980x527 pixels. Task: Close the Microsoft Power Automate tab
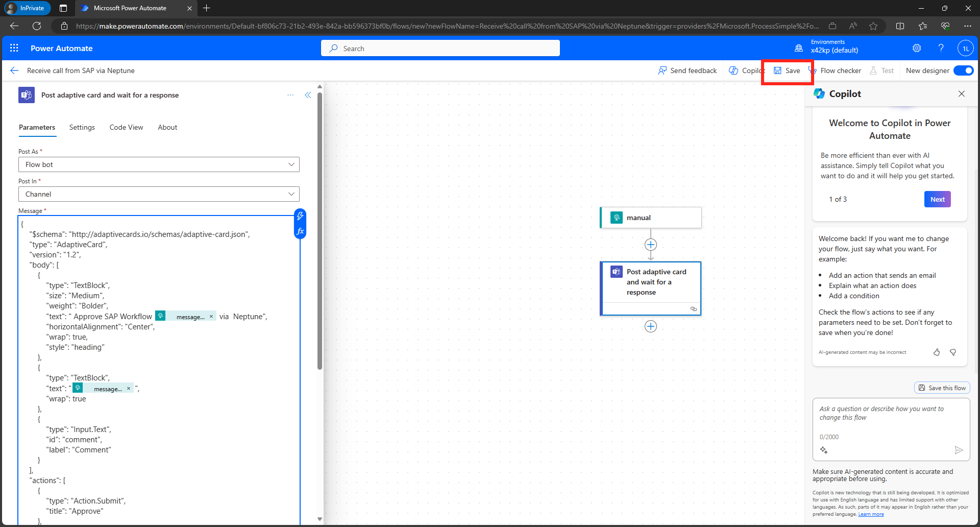189,8
